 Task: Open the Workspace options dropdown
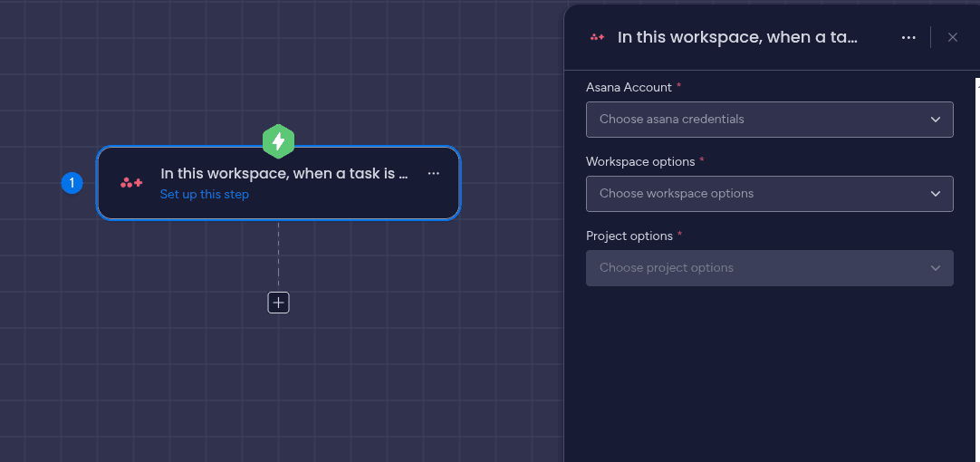tap(769, 194)
